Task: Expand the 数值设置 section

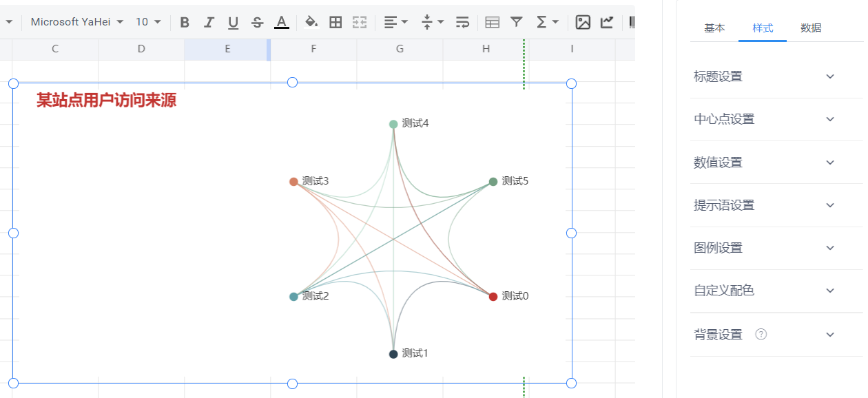Action: point(776,163)
